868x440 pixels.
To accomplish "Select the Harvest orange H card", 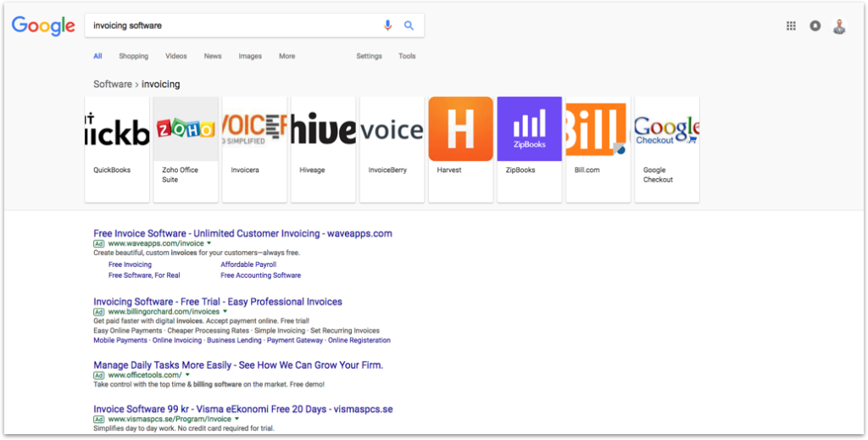I will [x=460, y=149].
